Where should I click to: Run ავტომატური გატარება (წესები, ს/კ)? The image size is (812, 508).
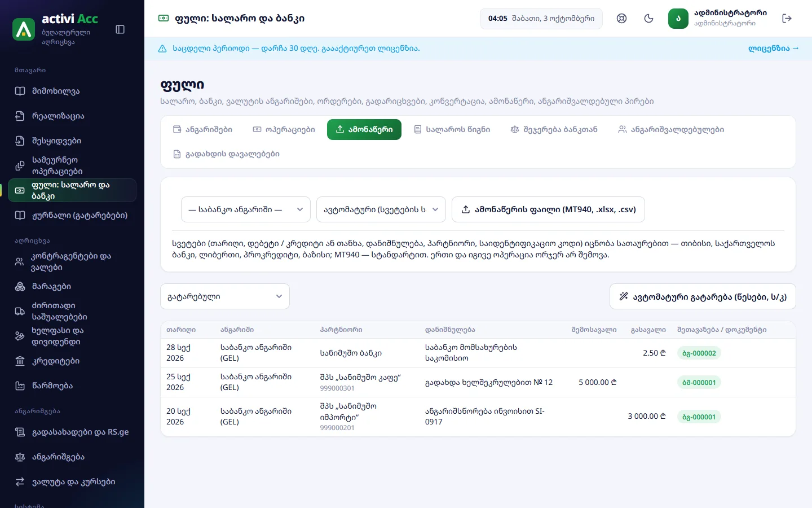703,296
